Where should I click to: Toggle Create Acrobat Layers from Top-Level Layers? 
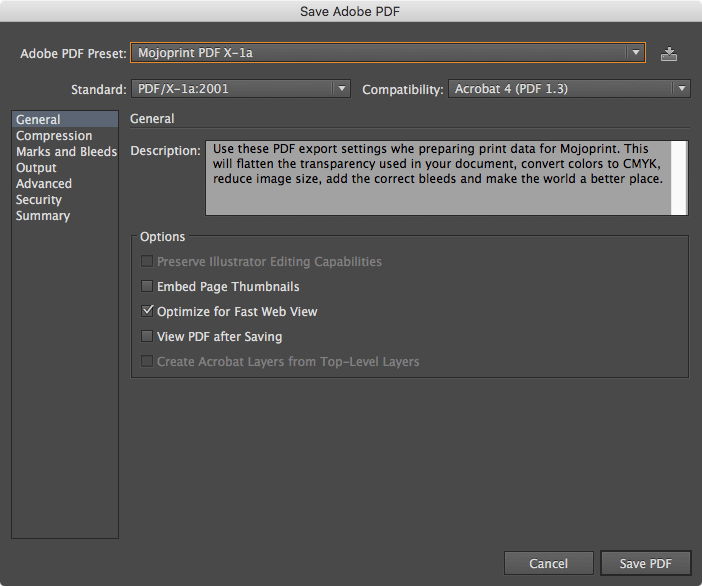[x=148, y=362]
